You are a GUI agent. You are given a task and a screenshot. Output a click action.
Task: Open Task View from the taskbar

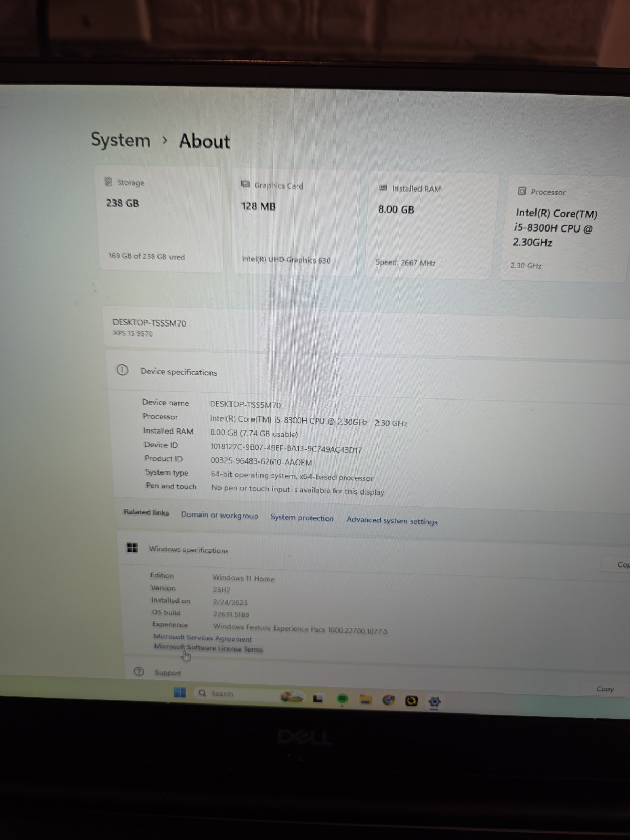click(x=318, y=698)
